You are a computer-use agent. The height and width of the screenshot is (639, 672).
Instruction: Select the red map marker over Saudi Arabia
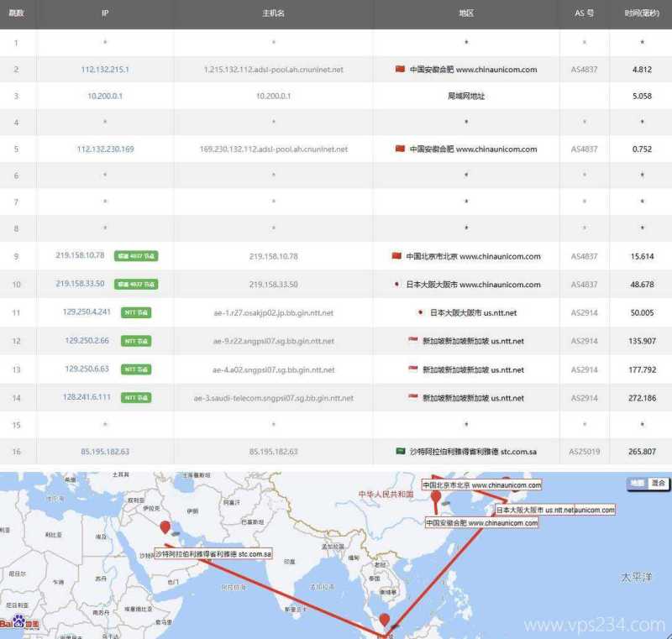[165, 528]
